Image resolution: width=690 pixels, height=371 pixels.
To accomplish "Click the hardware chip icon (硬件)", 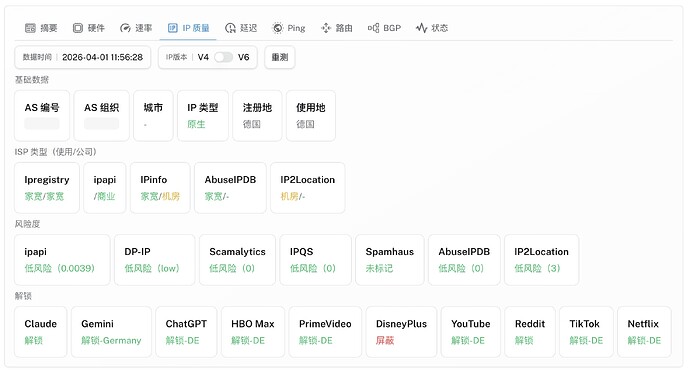I will [x=77, y=28].
